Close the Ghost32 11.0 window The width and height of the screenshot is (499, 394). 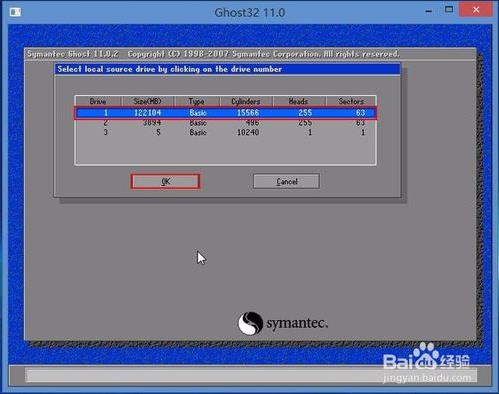coord(476,10)
